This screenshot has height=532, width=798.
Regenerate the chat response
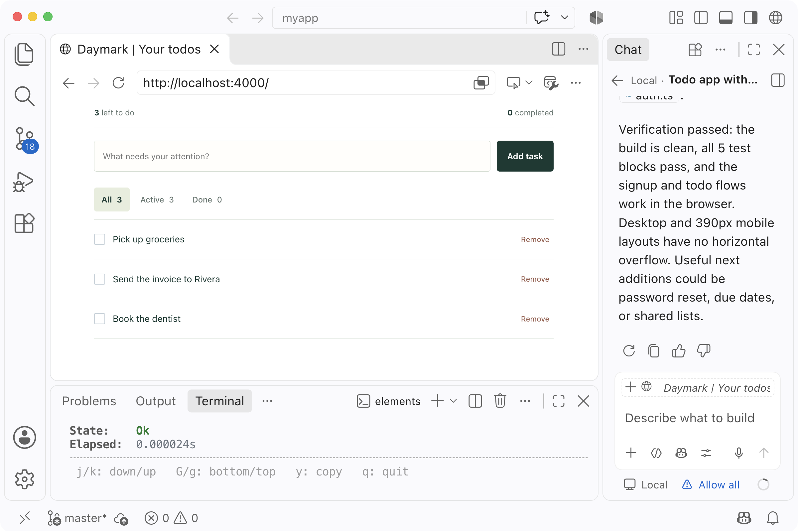click(x=629, y=351)
